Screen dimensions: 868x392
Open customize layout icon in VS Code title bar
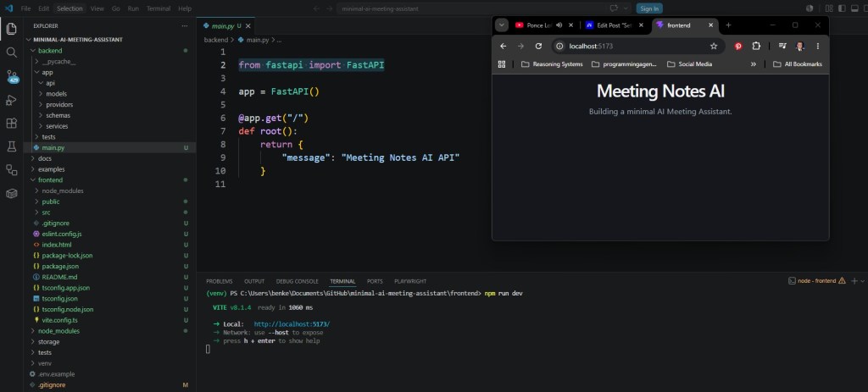829,8
